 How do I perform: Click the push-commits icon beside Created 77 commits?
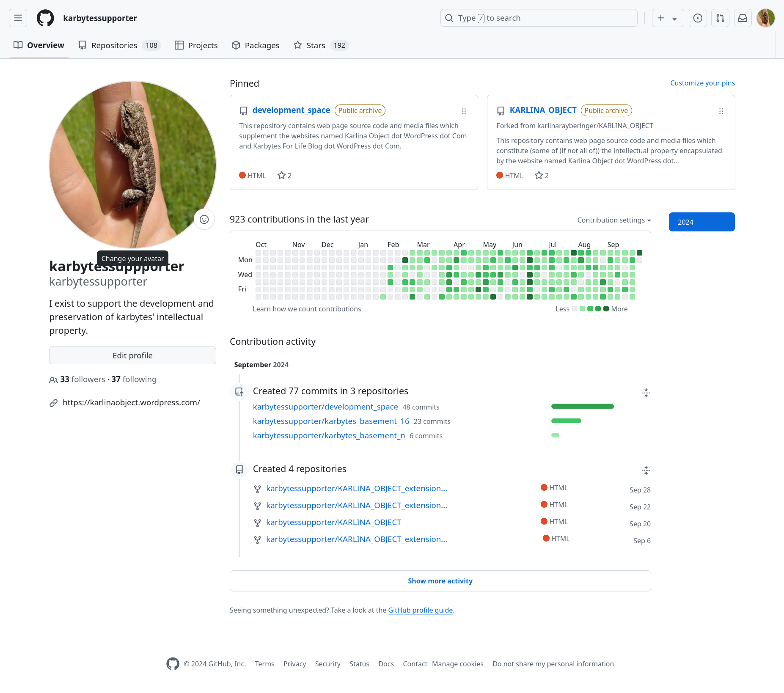pyautogui.click(x=239, y=392)
